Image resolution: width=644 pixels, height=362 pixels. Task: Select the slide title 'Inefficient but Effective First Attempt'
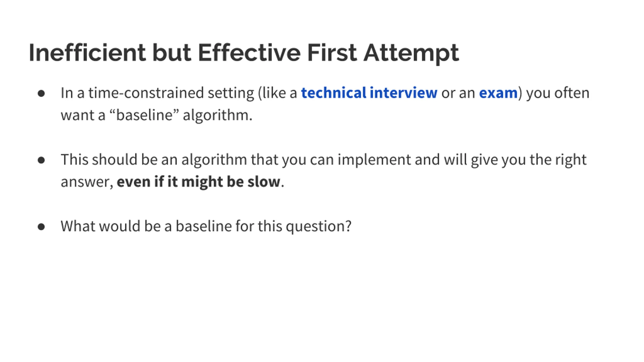coord(244,53)
